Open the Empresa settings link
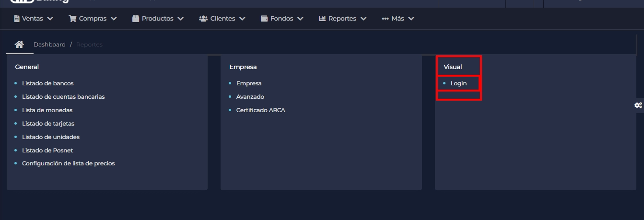The width and height of the screenshot is (644, 220). click(249, 83)
